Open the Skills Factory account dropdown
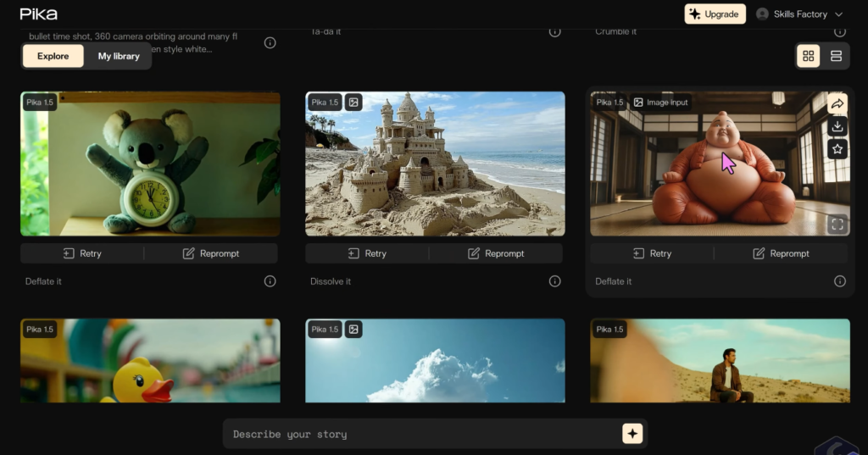868x455 pixels. point(799,14)
